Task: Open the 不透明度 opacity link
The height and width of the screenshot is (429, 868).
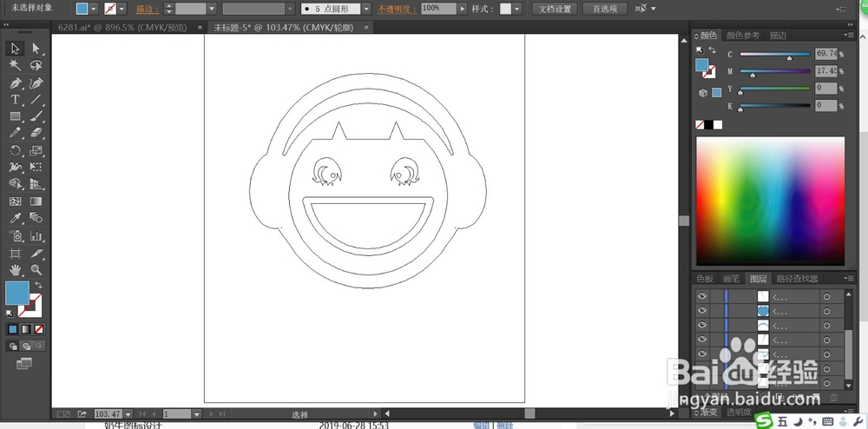Action: 397,10
